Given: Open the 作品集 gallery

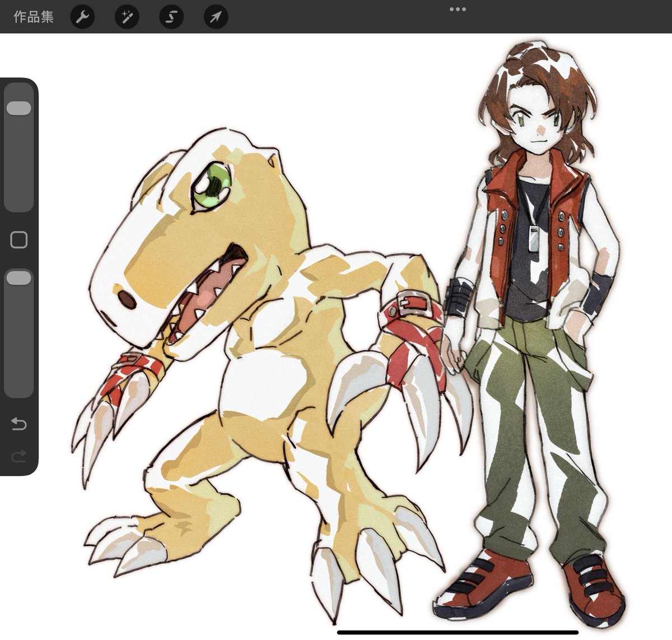Looking at the screenshot, I should click(x=33, y=17).
